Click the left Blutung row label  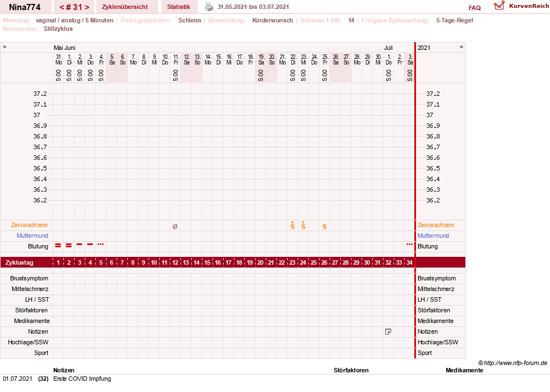click(x=38, y=246)
